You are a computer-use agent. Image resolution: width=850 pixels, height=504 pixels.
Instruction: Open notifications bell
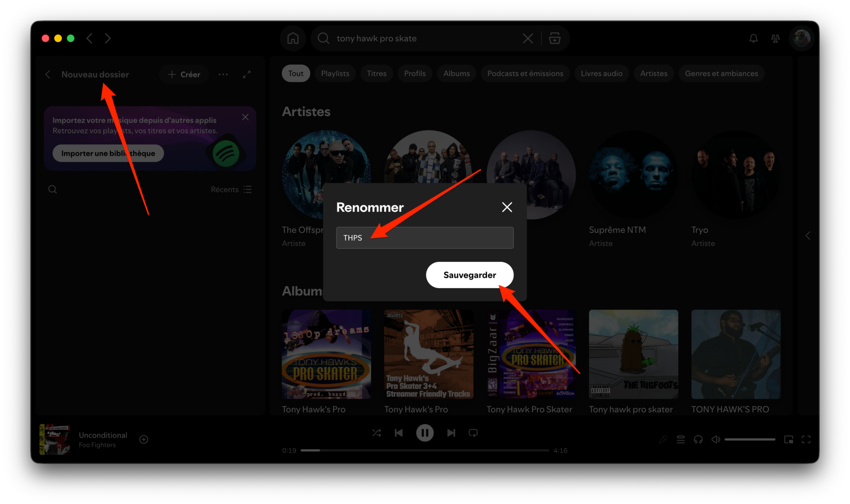tap(753, 38)
